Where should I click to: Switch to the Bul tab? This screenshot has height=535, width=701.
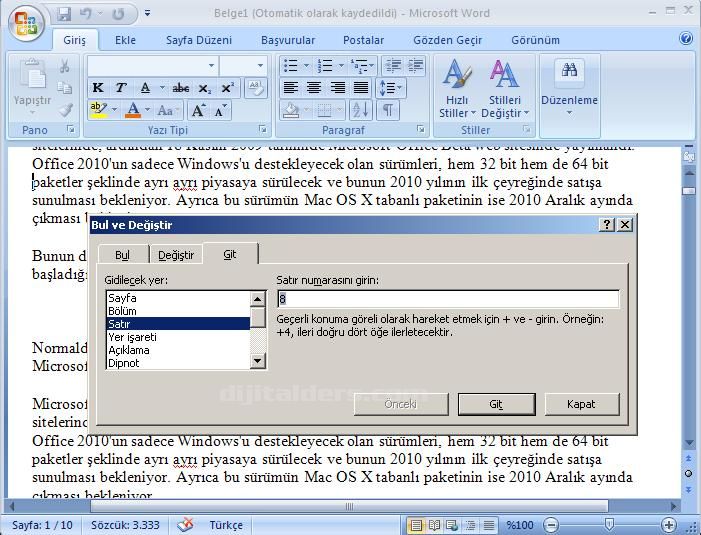(x=122, y=255)
